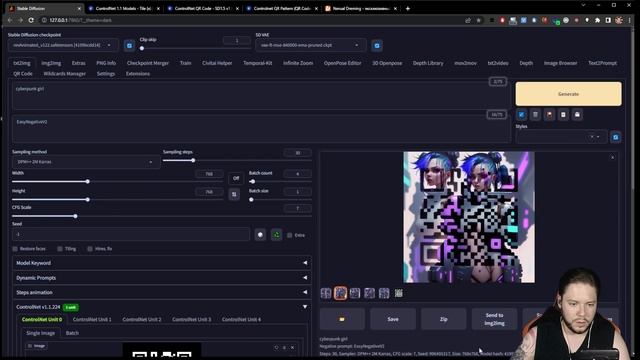Open the QR Code tab

(23, 74)
